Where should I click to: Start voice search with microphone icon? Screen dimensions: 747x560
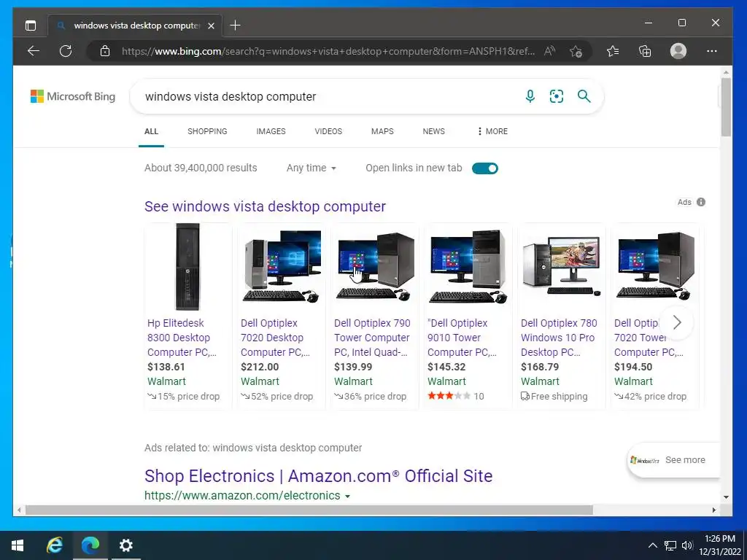coord(530,96)
